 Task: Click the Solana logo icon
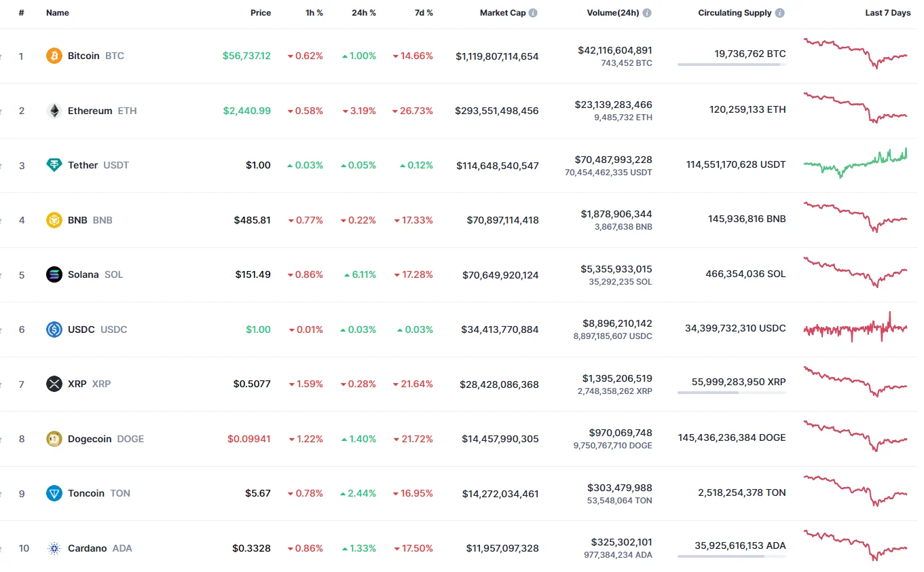(x=54, y=274)
